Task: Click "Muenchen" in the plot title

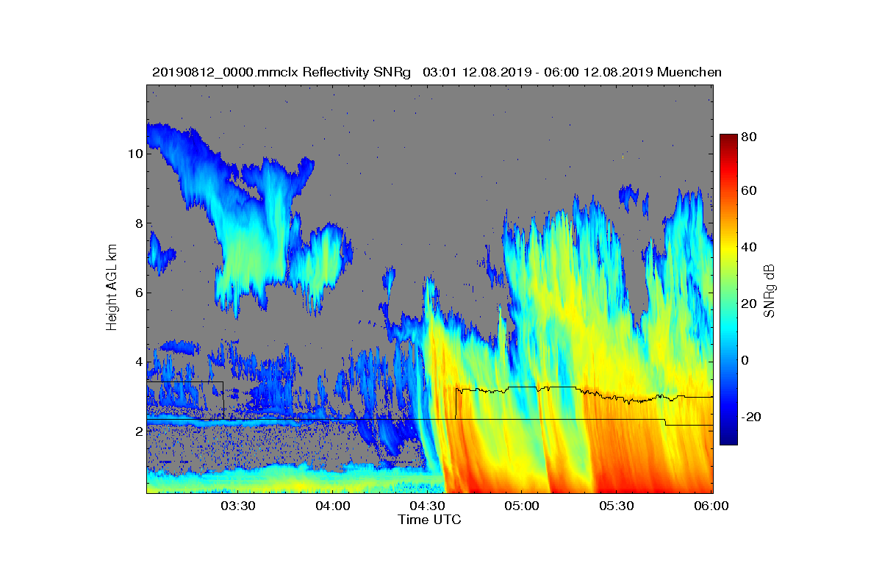Action: pyautogui.click(x=689, y=72)
